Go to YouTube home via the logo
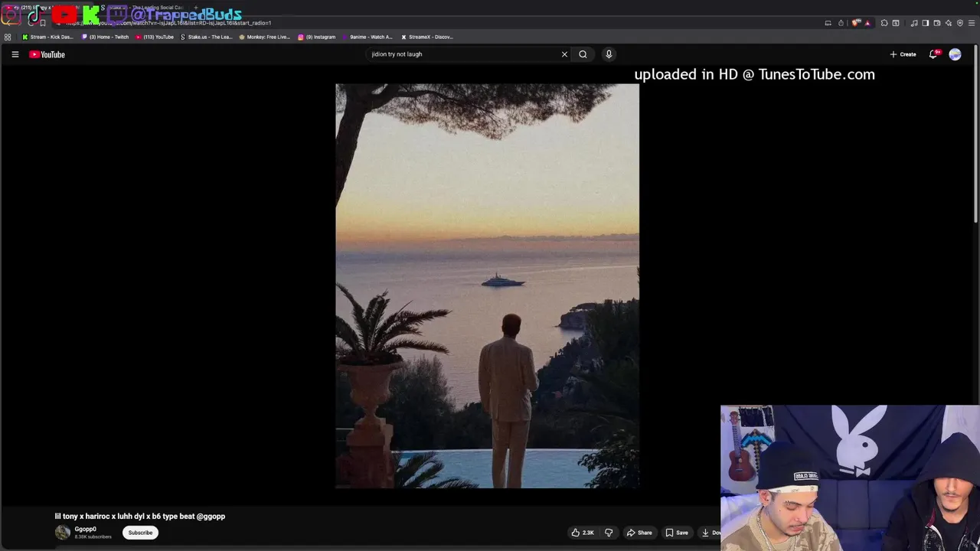Image resolution: width=980 pixels, height=551 pixels. tap(47, 54)
